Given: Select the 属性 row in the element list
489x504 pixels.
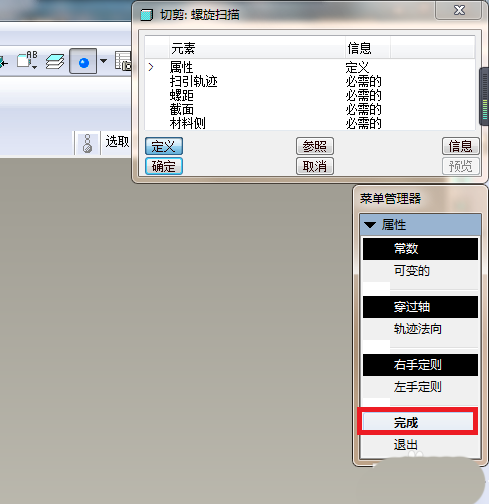Looking at the screenshot, I should [x=310, y=67].
